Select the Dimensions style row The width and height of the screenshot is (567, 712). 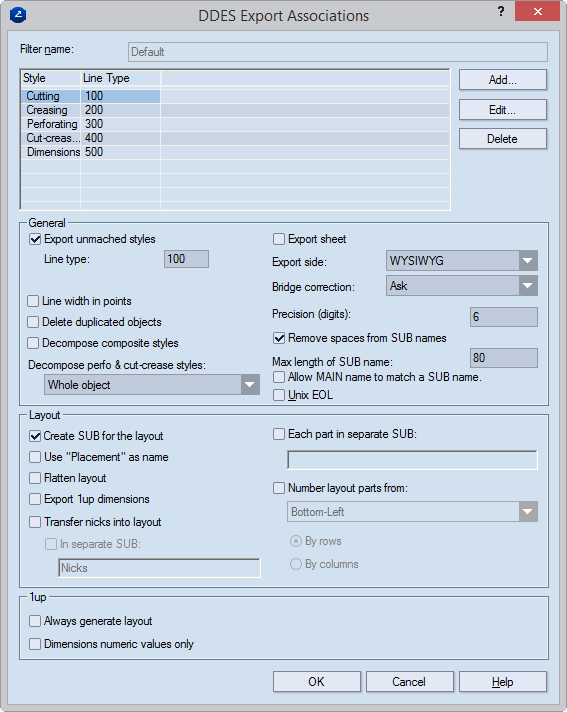(x=235, y=152)
